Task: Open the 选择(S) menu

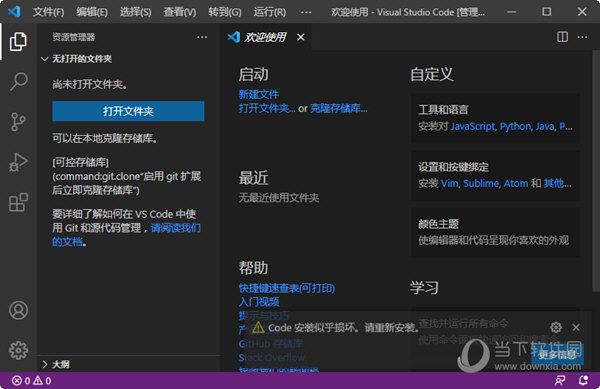Action: point(135,12)
